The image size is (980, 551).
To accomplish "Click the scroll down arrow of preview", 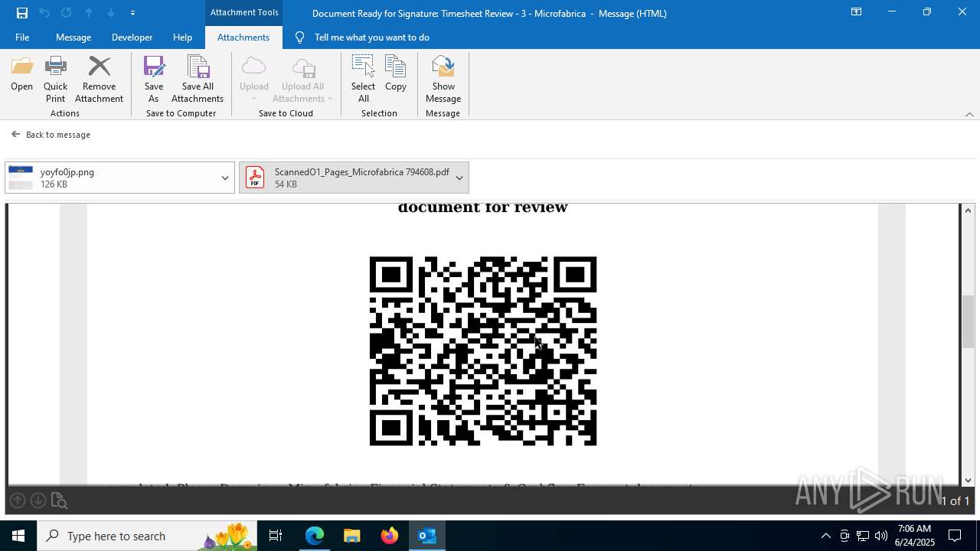I will point(968,480).
